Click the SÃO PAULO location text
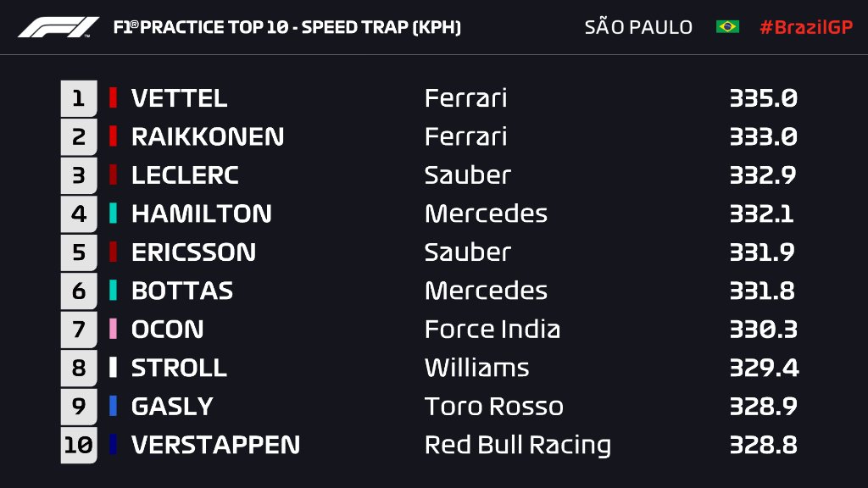The height and width of the screenshot is (488, 868). pyautogui.click(x=638, y=26)
